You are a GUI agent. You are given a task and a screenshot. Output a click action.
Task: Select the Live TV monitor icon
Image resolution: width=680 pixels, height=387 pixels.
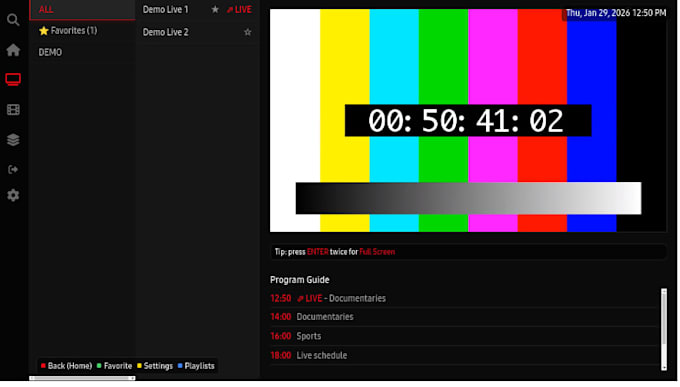tap(13, 79)
